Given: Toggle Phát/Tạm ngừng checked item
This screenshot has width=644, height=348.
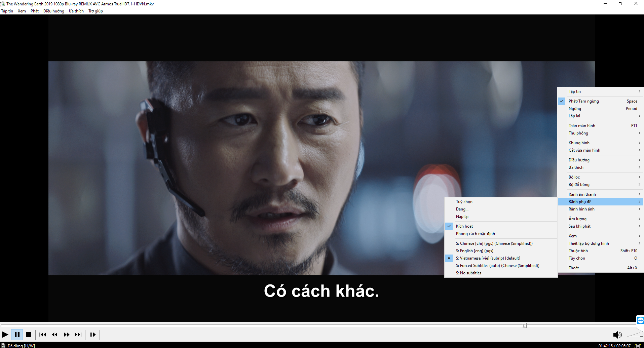Looking at the screenshot, I should (x=601, y=101).
